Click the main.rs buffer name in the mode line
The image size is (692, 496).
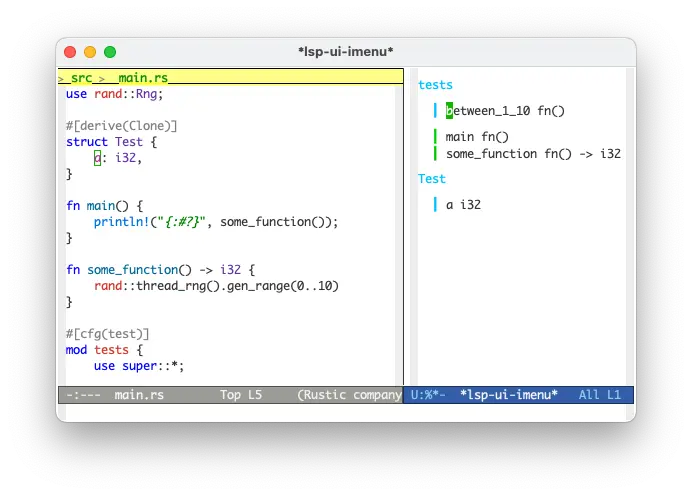tap(139, 395)
